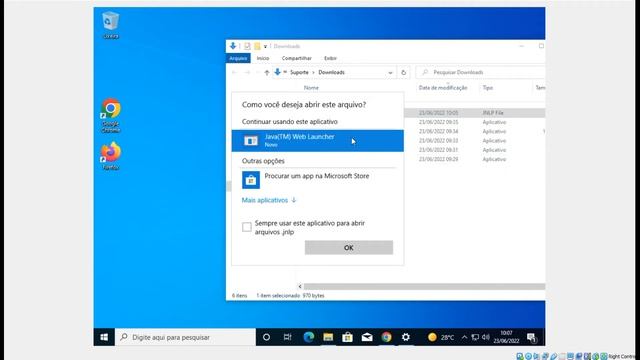Select the file modified at 09:33
The width and height of the screenshot is (640, 360).
474,141
